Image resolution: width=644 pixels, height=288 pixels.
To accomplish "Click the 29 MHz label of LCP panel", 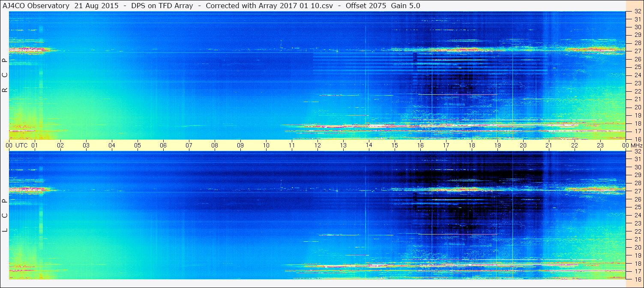I will pos(638,175).
